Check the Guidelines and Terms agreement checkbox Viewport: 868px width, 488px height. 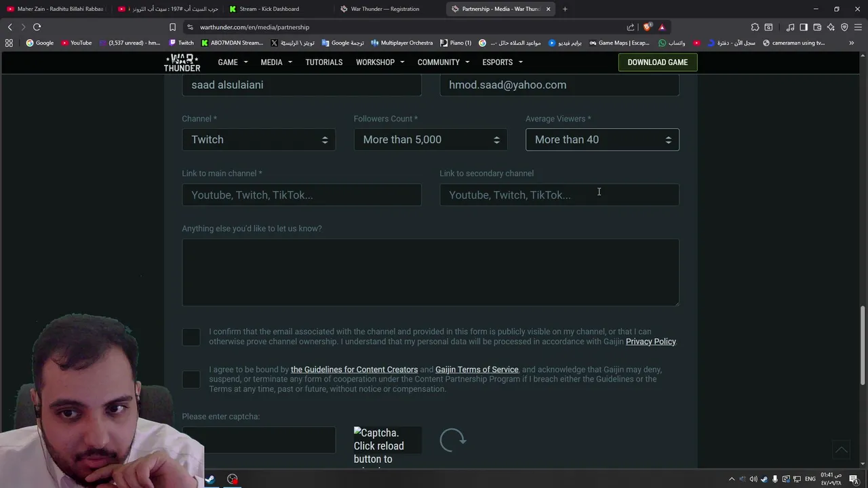(x=191, y=380)
